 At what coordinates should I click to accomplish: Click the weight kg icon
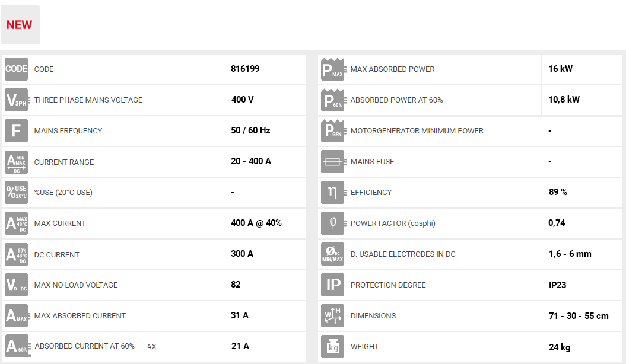[x=333, y=347]
